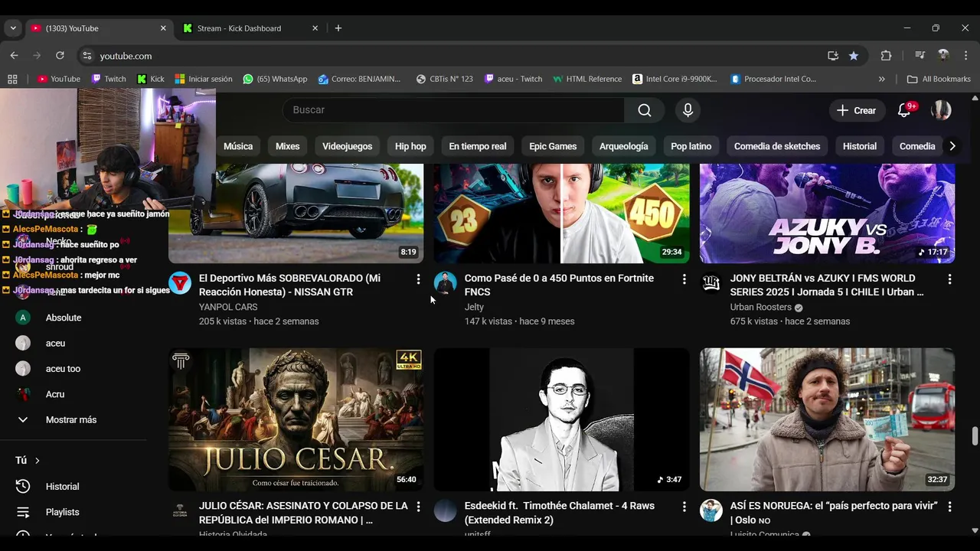Click the Crear button
The image size is (980, 551).
[x=857, y=110]
